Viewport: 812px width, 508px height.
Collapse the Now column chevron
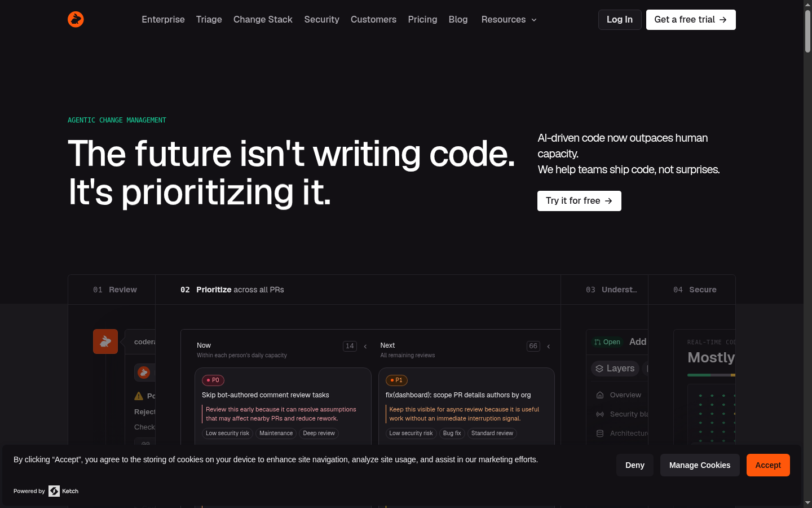coord(365,347)
